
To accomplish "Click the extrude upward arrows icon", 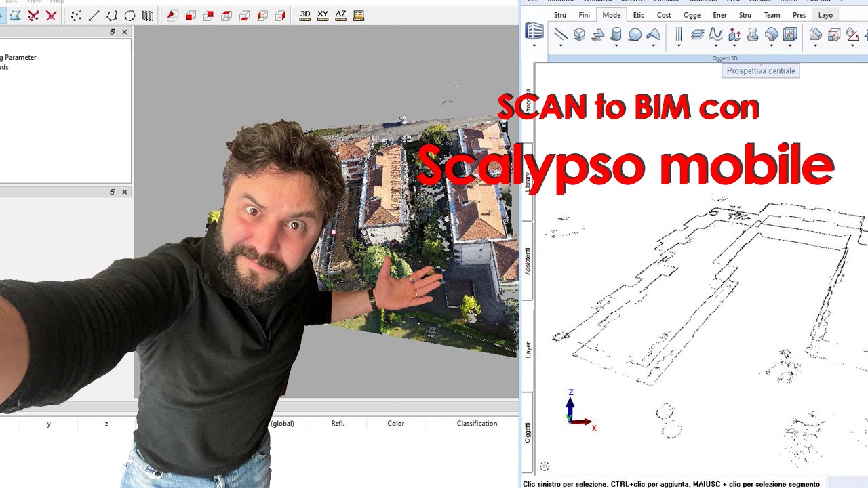I will pyautogui.click(x=734, y=35).
